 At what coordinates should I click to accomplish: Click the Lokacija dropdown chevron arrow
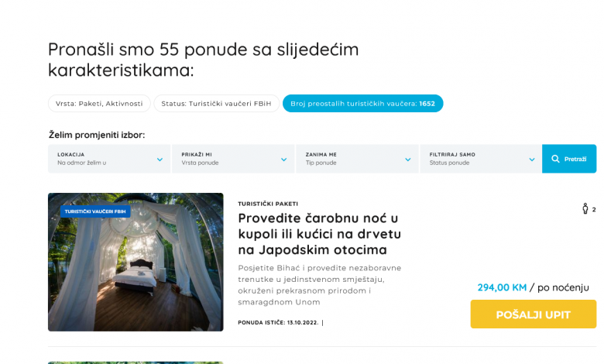click(x=160, y=160)
